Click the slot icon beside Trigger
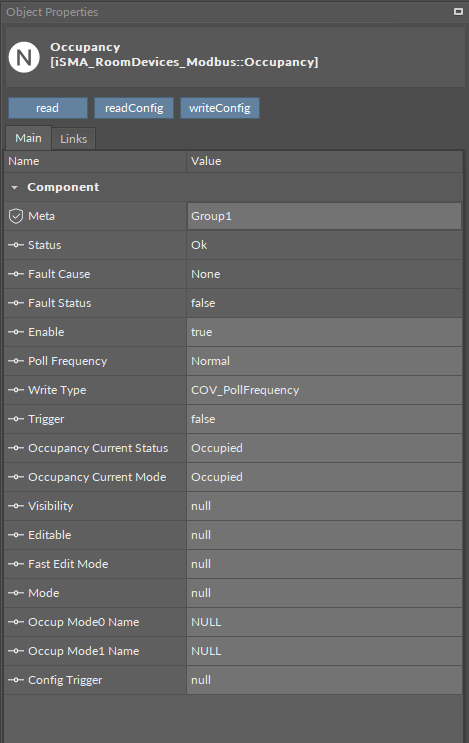469x743 pixels. (x=16, y=419)
